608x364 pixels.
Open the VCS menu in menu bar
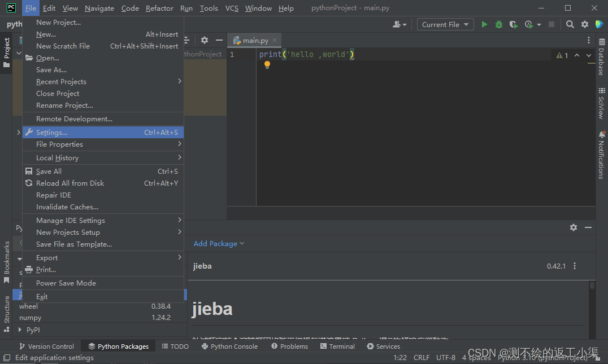coord(232,8)
